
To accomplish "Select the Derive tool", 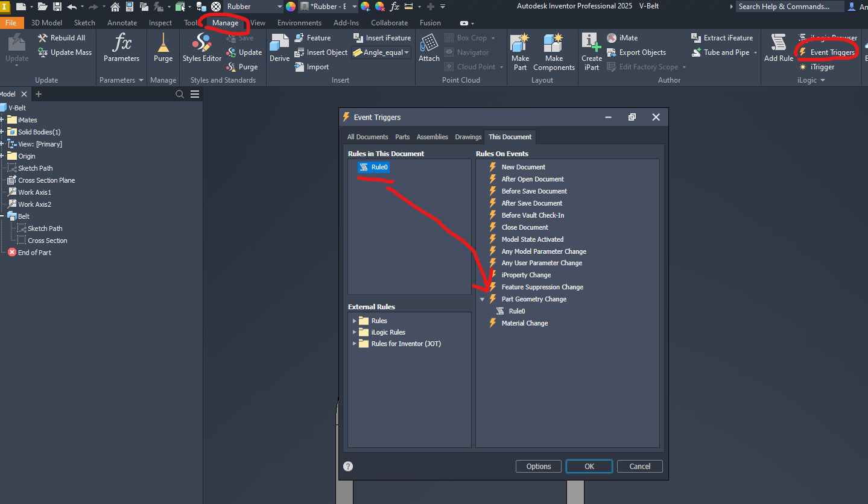I will pyautogui.click(x=279, y=48).
